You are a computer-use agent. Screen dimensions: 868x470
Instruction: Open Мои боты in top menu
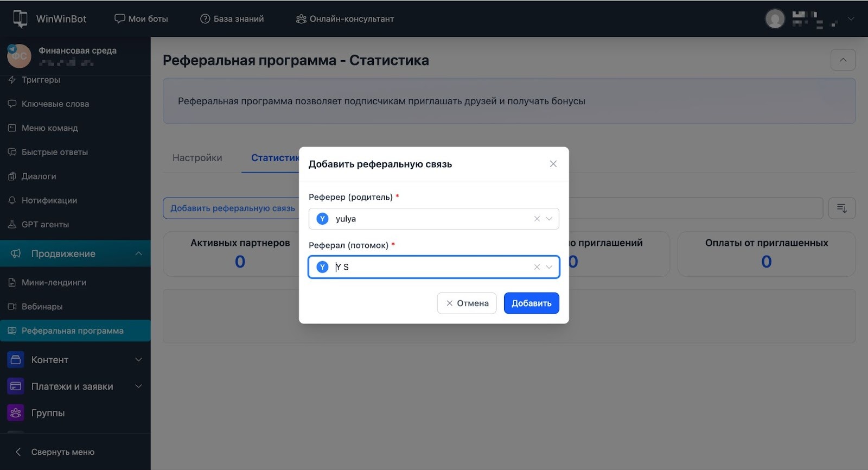(x=141, y=19)
